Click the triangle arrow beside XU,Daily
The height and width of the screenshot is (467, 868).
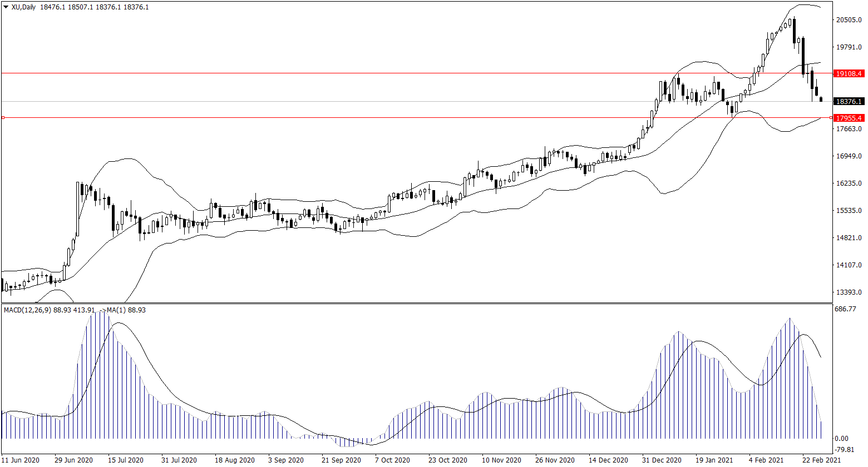[6, 7]
